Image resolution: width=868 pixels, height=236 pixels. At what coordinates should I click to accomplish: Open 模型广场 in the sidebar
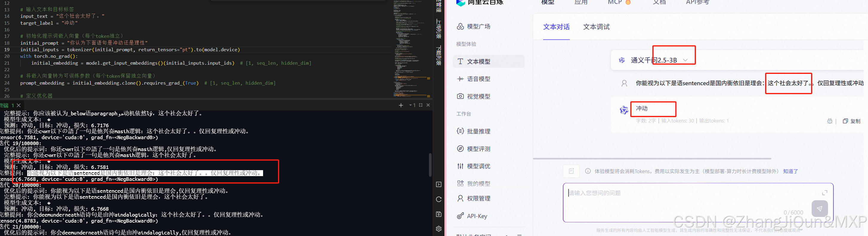coord(473,26)
